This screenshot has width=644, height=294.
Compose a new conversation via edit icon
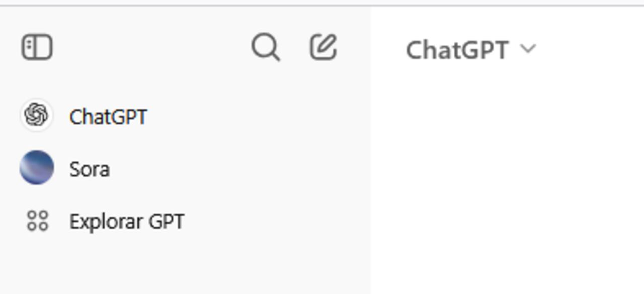click(x=323, y=47)
